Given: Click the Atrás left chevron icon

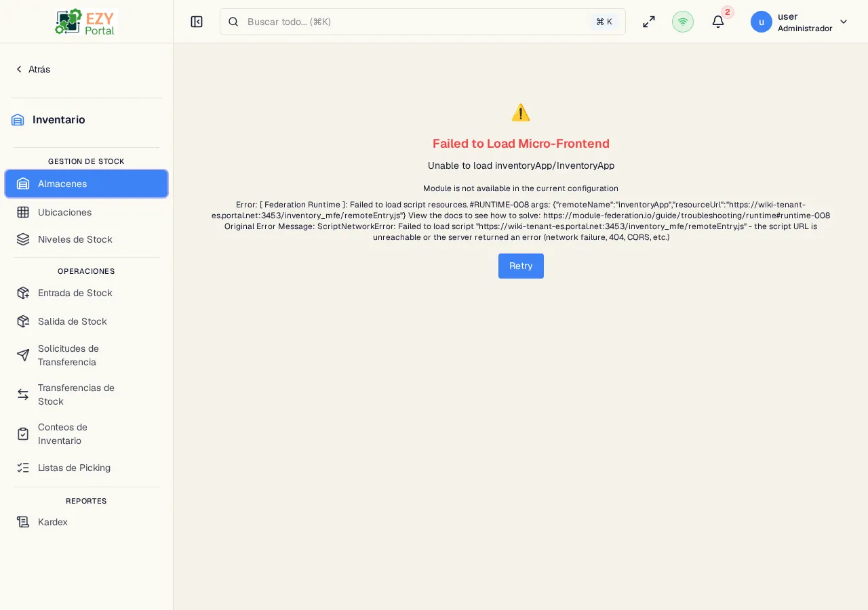Looking at the screenshot, I should tap(19, 69).
